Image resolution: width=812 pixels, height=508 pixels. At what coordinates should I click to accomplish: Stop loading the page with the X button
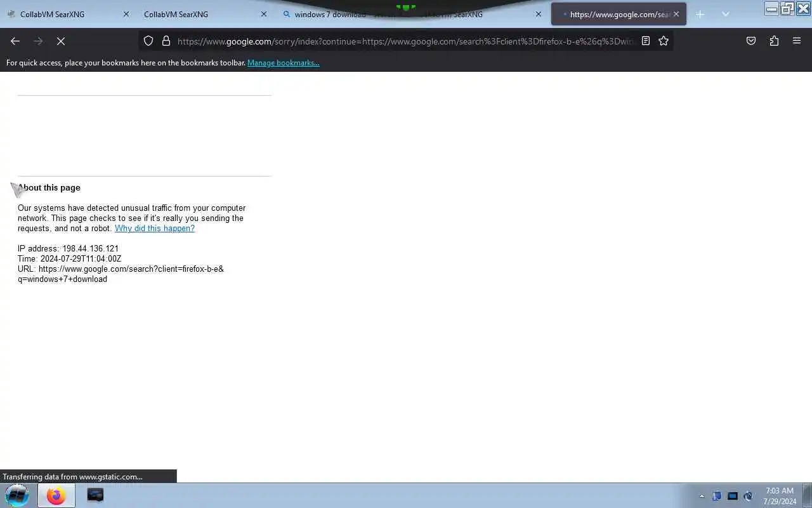(61, 41)
